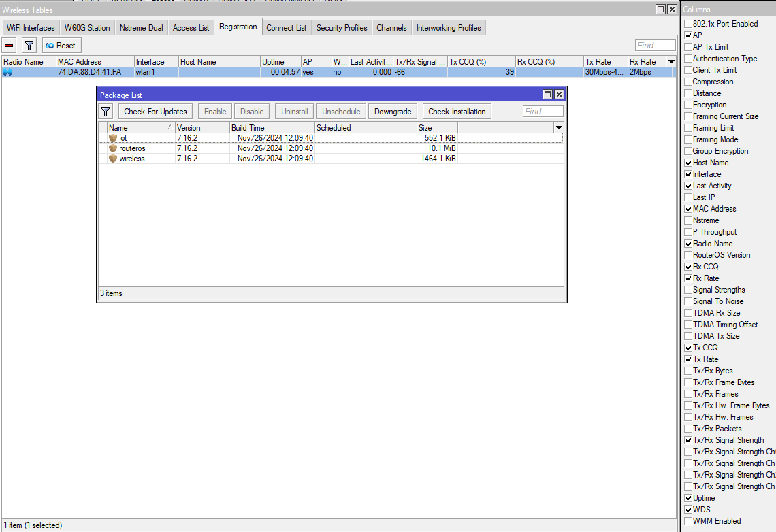This screenshot has height=532, width=776.
Task: Maximize the Package List window
Action: 547,95
